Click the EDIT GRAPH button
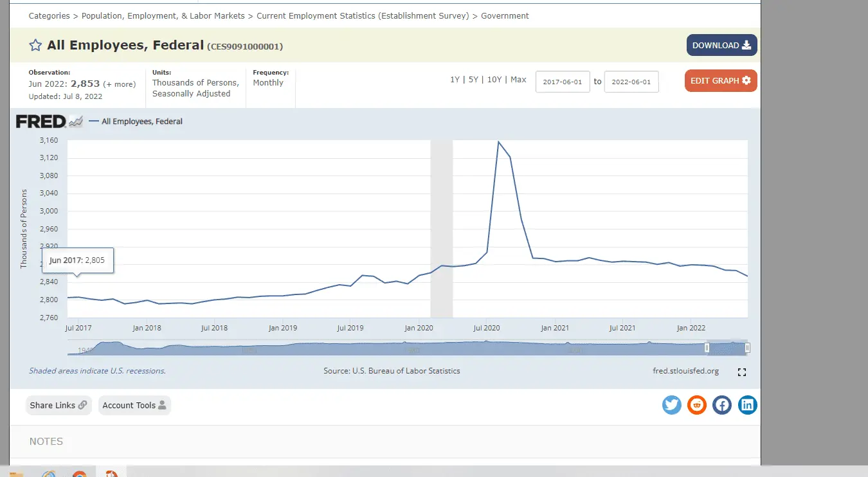 click(721, 81)
